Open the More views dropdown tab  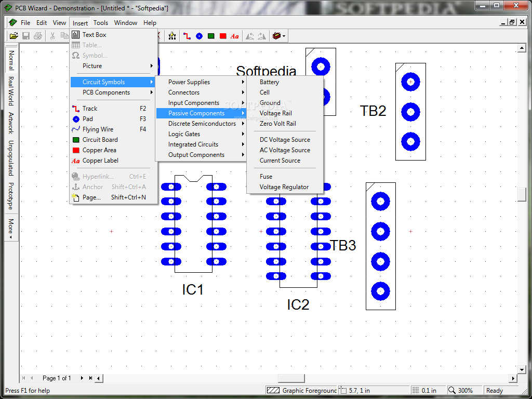tap(11, 229)
